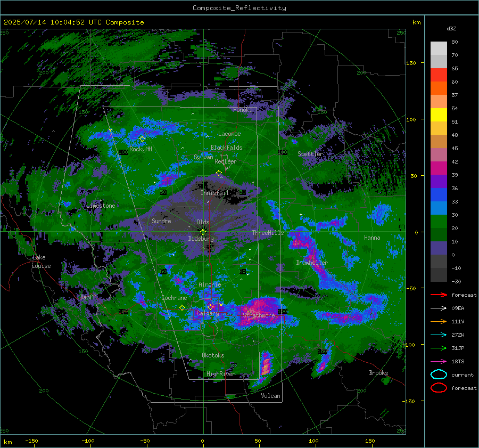Click the Olds city label

(x=203, y=222)
